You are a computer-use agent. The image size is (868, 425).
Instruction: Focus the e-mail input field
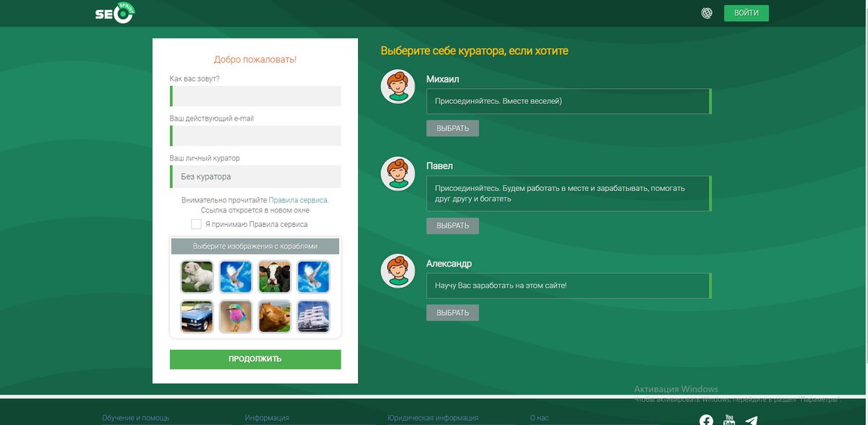click(255, 136)
